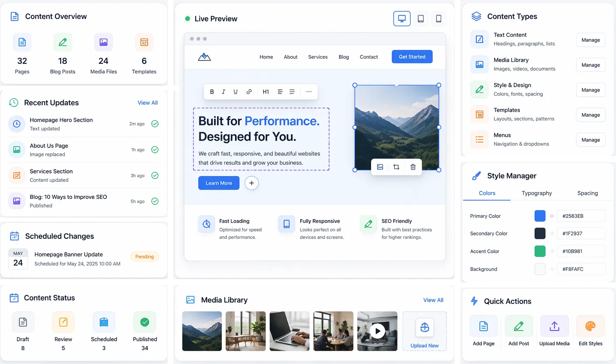Viewport: 616px width, 364px height.
Task: Click the mountain logo in preview header
Action: 204,57
